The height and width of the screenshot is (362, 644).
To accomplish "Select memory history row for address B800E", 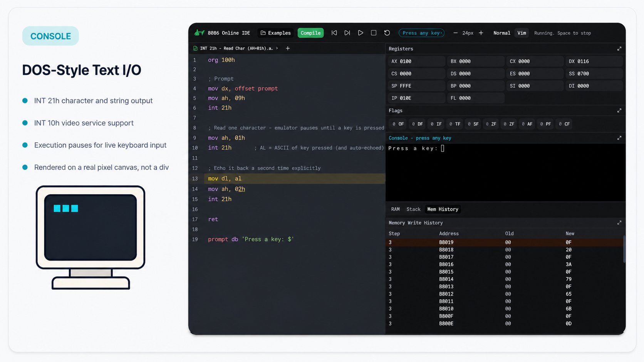I will tap(505, 324).
